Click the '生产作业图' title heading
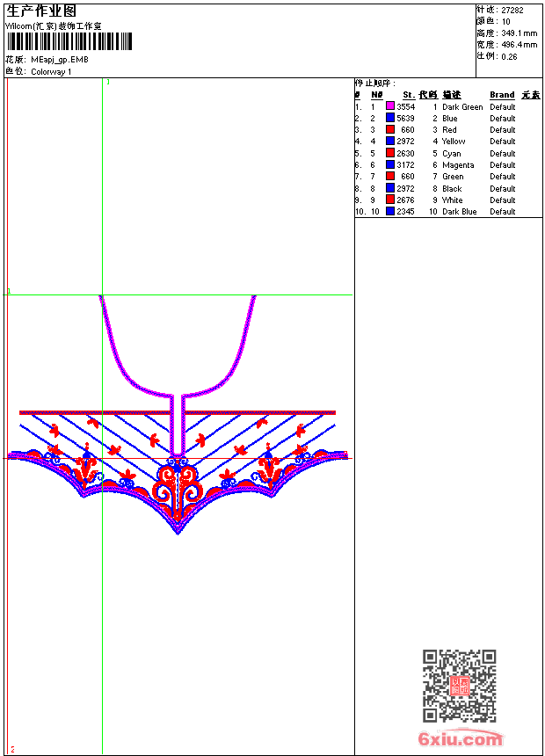This screenshot has height=756, width=545. coord(41,11)
